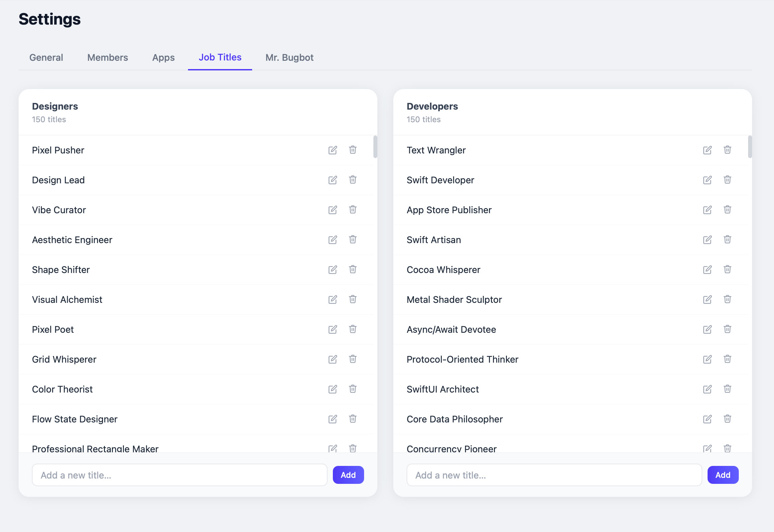
Task: Edit the Pixel Pusher title
Action: pyautogui.click(x=332, y=150)
